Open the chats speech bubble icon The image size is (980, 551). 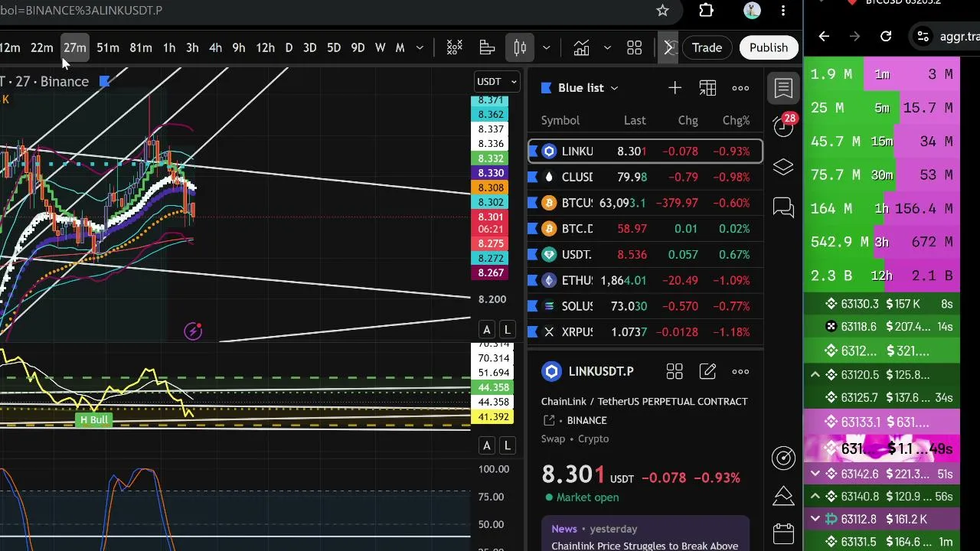(x=783, y=207)
